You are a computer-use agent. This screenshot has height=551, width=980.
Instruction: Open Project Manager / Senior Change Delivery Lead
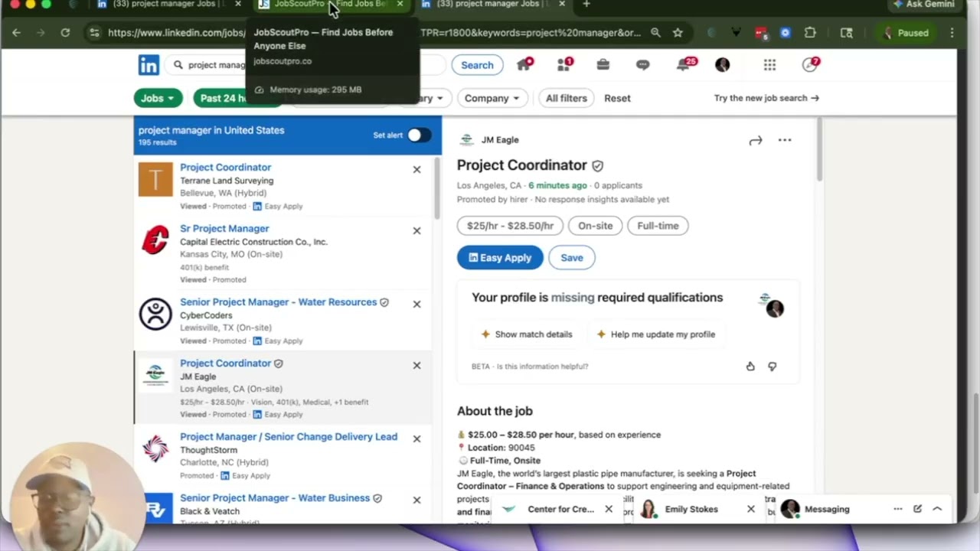[289, 437]
